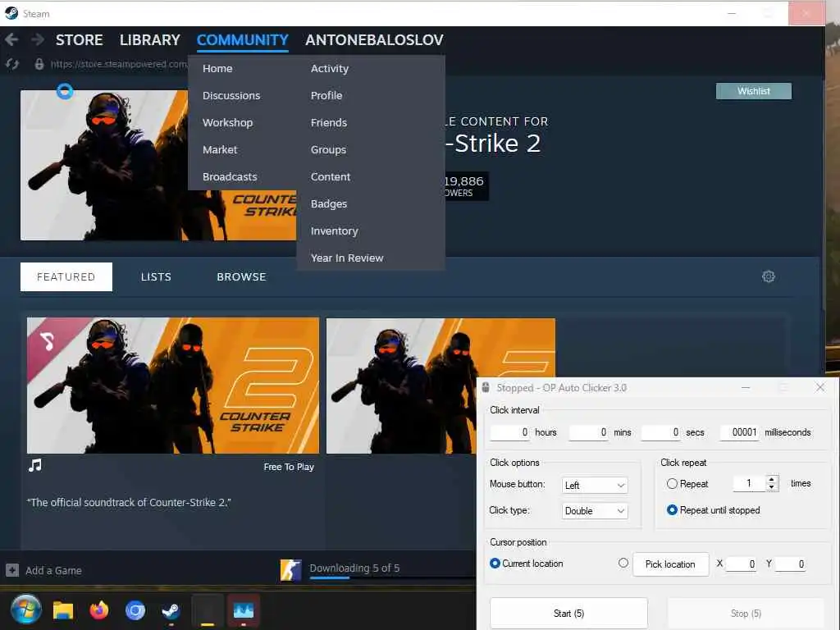Close the OP Auto Clicker window
Screen dimensions: 840x630
click(820, 387)
